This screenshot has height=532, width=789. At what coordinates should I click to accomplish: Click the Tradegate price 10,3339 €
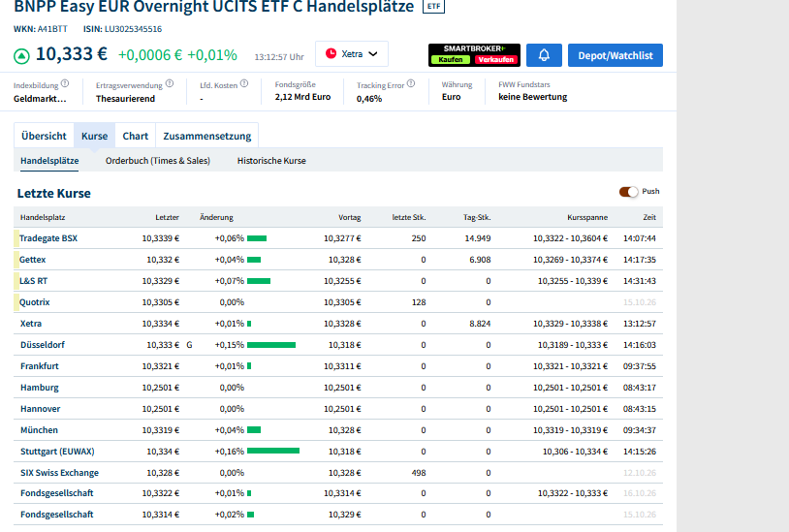(160, 238)
